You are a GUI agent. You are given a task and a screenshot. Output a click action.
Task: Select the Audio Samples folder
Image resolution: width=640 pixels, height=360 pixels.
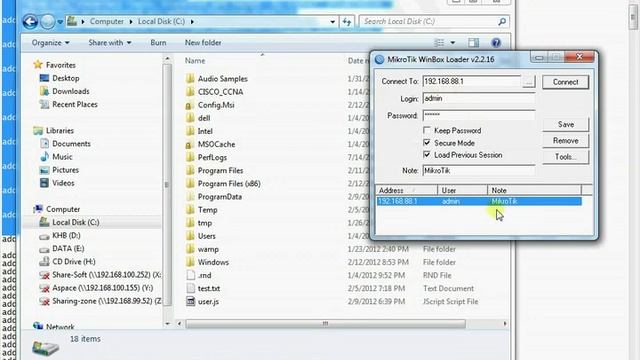click(222, 79)
